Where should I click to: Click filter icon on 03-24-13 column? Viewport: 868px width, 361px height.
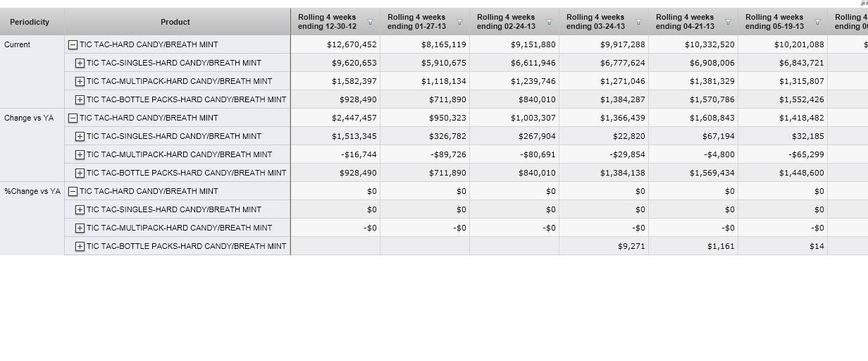638,23
